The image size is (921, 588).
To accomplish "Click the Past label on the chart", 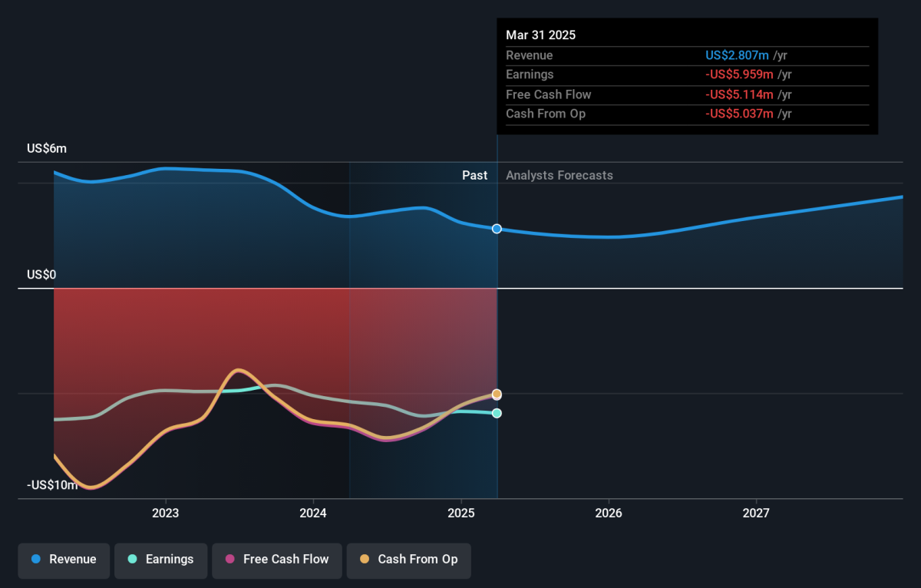I will [474, 175].
